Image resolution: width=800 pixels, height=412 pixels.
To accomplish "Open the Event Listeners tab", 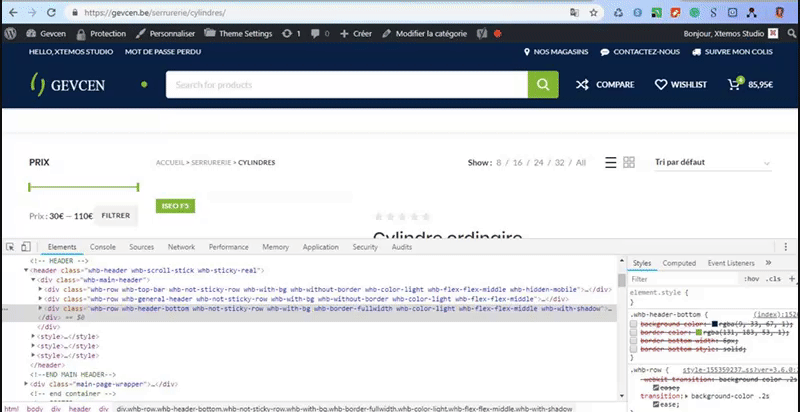I will pos(731,263).
